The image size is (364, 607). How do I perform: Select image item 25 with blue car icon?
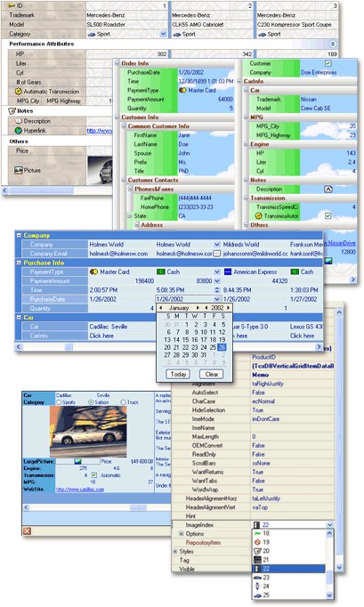[x=288, y=595]
